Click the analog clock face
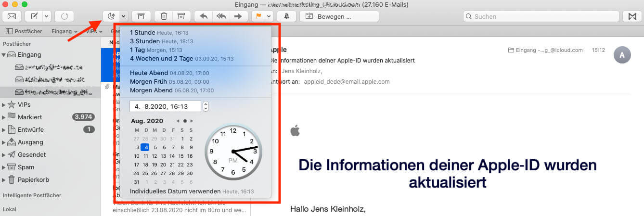 click(233, 152)
